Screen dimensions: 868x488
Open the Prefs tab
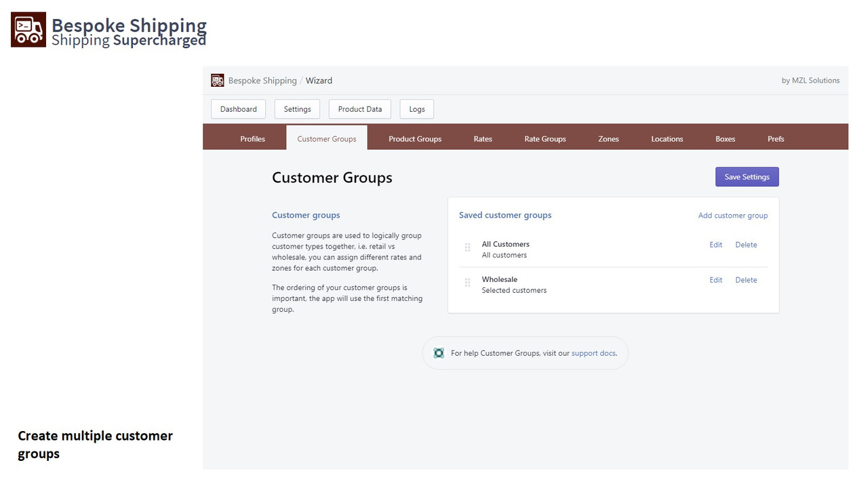775,138
